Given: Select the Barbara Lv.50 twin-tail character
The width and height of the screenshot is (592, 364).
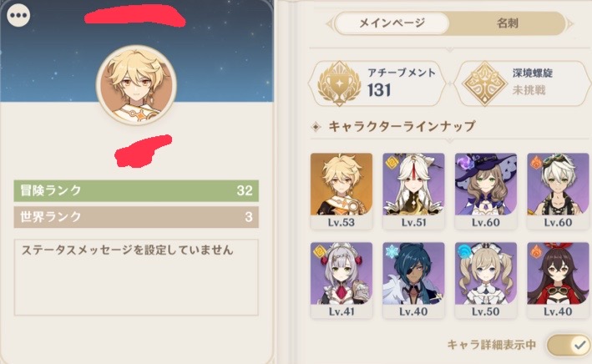Looking at the screenshot, I should coord(485,281).
